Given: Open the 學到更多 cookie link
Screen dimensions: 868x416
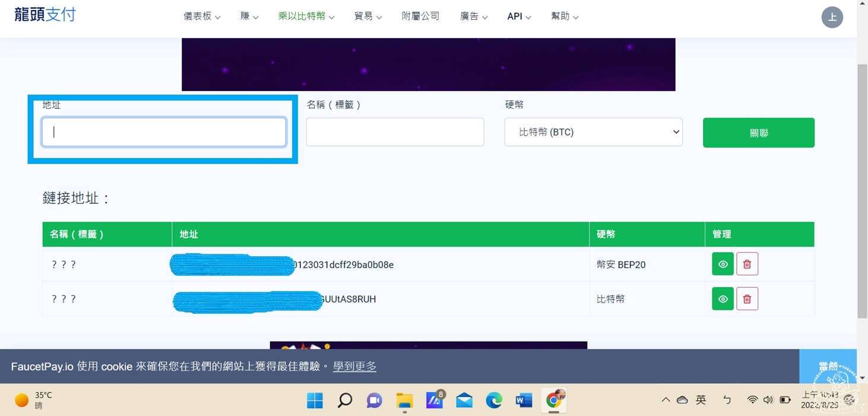Looking at the screenshot, I should (354, 366).
